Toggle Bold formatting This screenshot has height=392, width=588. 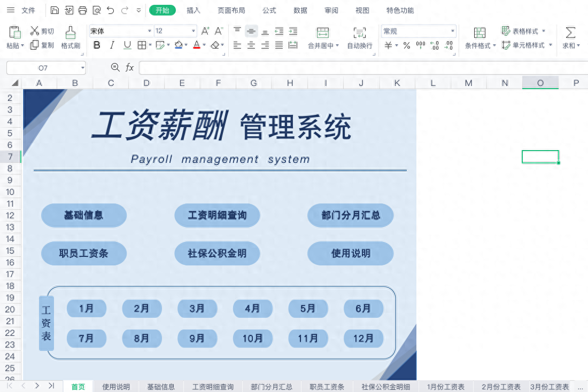[97, 45]
